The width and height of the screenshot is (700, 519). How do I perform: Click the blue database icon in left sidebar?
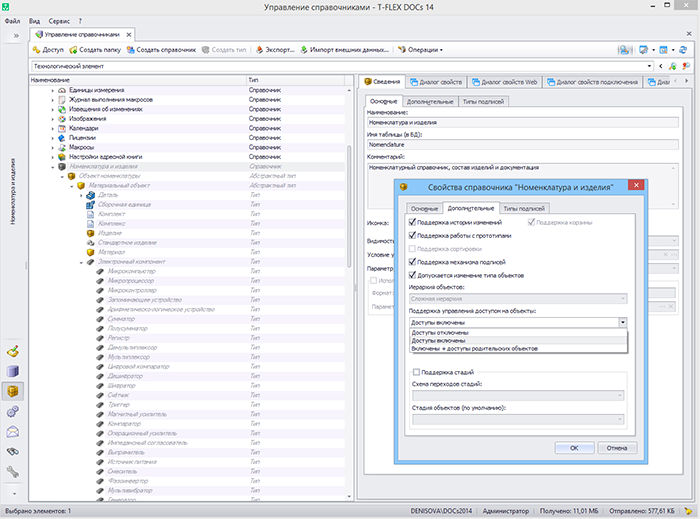[x=14, y=372]
